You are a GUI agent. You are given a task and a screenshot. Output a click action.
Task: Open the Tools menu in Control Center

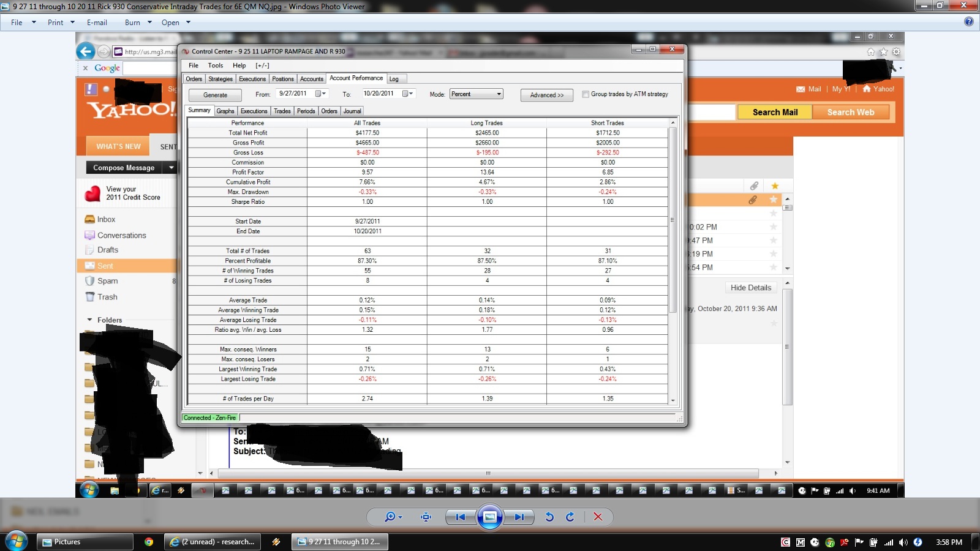(216, 66)
